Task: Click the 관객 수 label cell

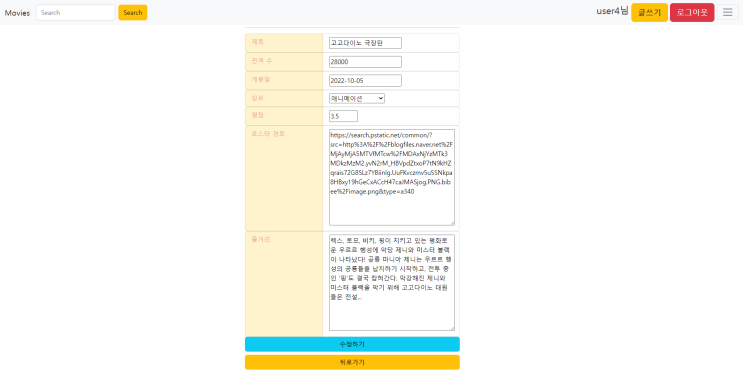Action: (284, 62)
